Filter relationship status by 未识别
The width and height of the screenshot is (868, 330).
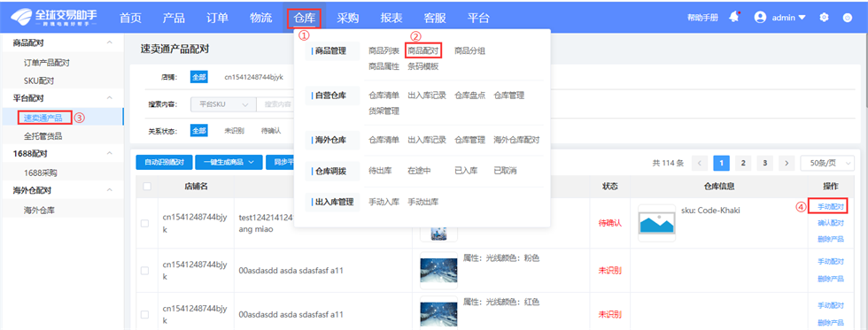pos(234,131)
